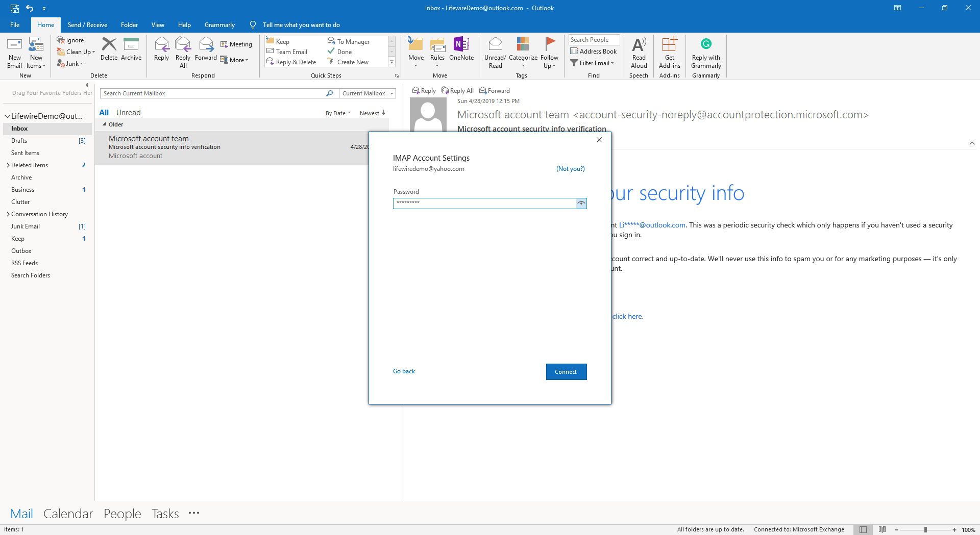Click the Reply All ribbon icon
Image resolution: width=980 pixels, height=535 pixels.
183,53
